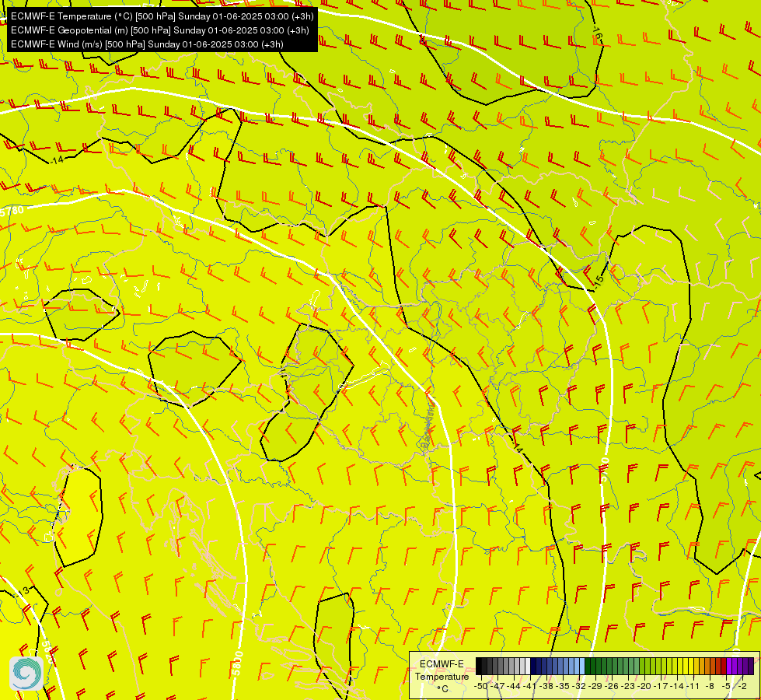Click the -13 isotherm contour label
Image resolution: width=761 pixels, height=700 pixels.
click(23, 591)
